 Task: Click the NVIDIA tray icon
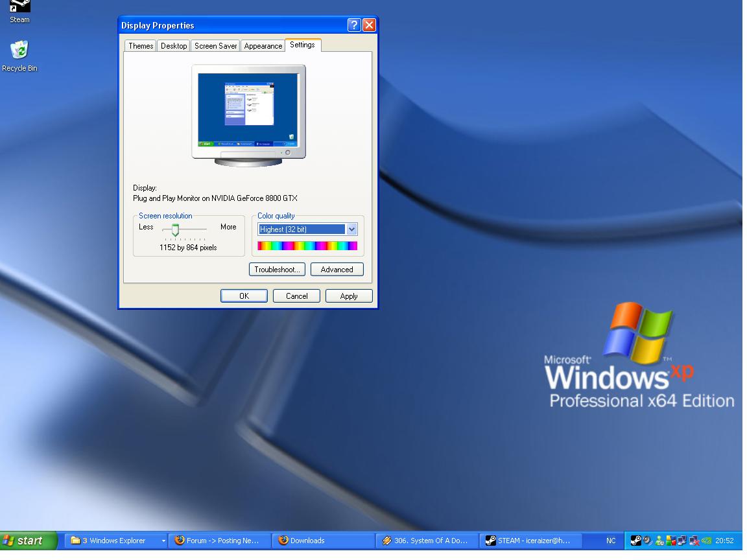(707, 541)
